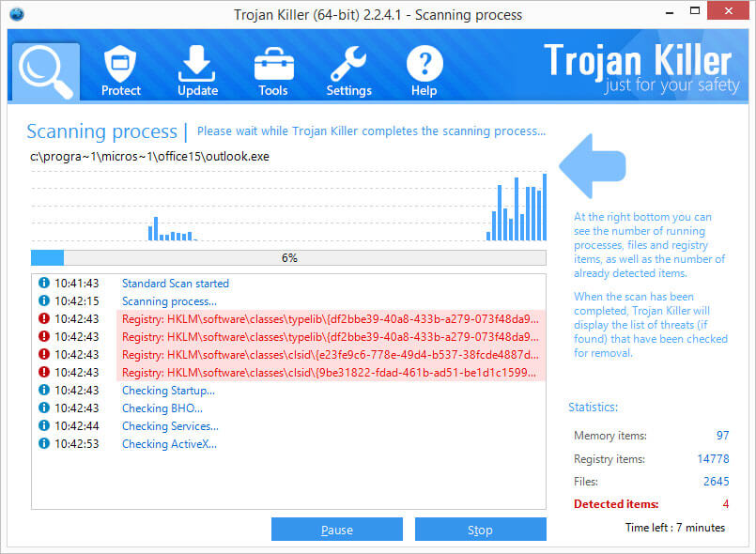Maximize the Trojan Killer window

point(695,10)
